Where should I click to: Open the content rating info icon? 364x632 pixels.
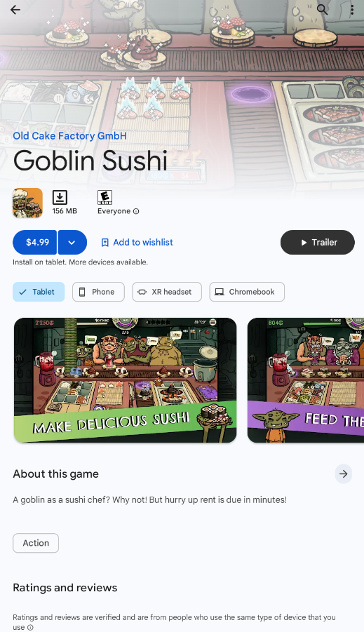point(136,211)
